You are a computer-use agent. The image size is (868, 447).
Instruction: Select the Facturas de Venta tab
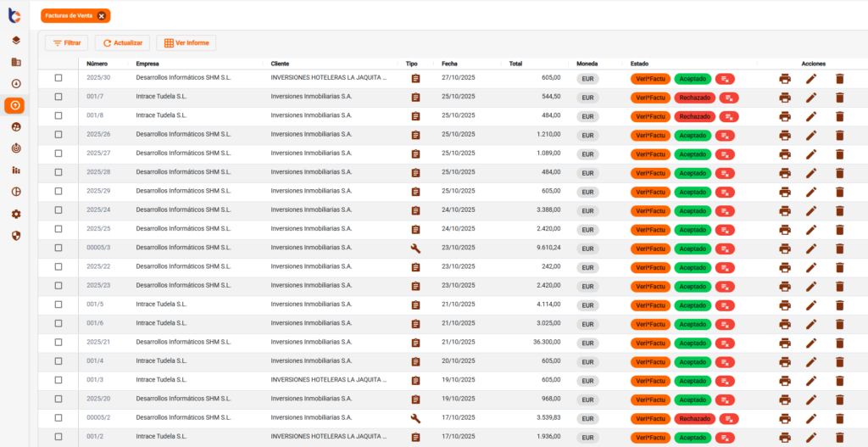(68, 15)
